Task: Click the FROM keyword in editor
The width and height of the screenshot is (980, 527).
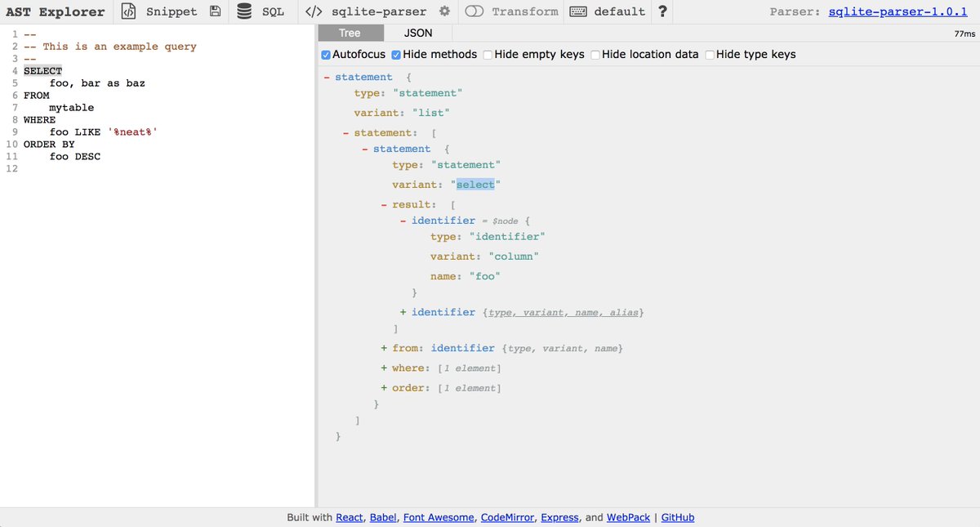Action: point(37,96)
